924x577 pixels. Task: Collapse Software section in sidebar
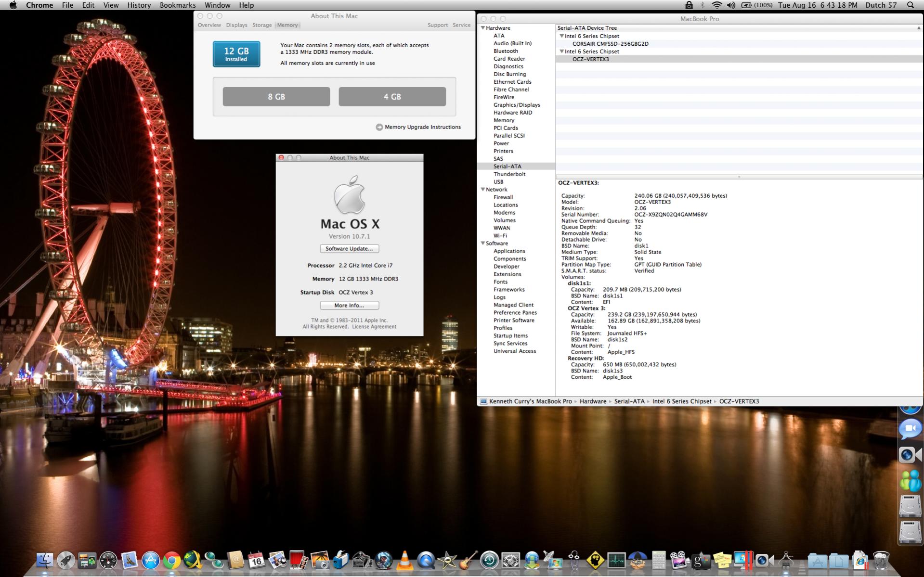483,244
